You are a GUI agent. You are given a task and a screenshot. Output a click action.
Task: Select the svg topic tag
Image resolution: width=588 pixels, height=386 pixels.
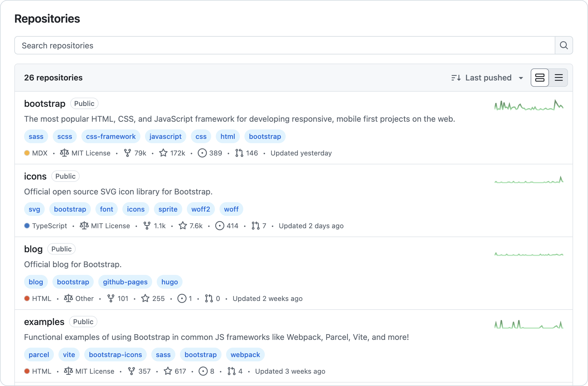pos(34,209)
